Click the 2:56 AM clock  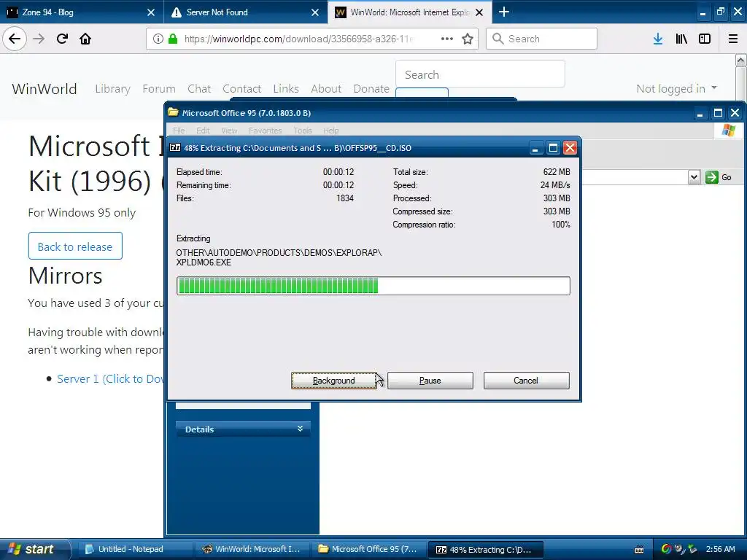pos(720,549)
